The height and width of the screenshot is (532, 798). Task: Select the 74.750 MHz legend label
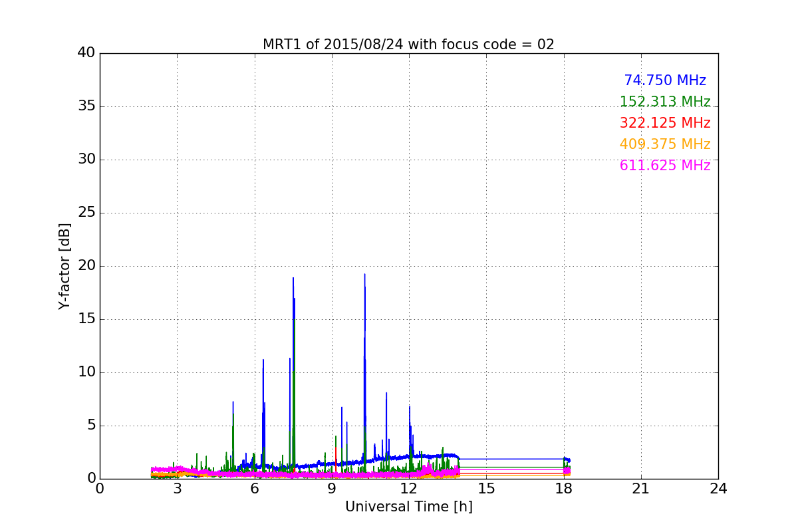[x=665, y=80]
